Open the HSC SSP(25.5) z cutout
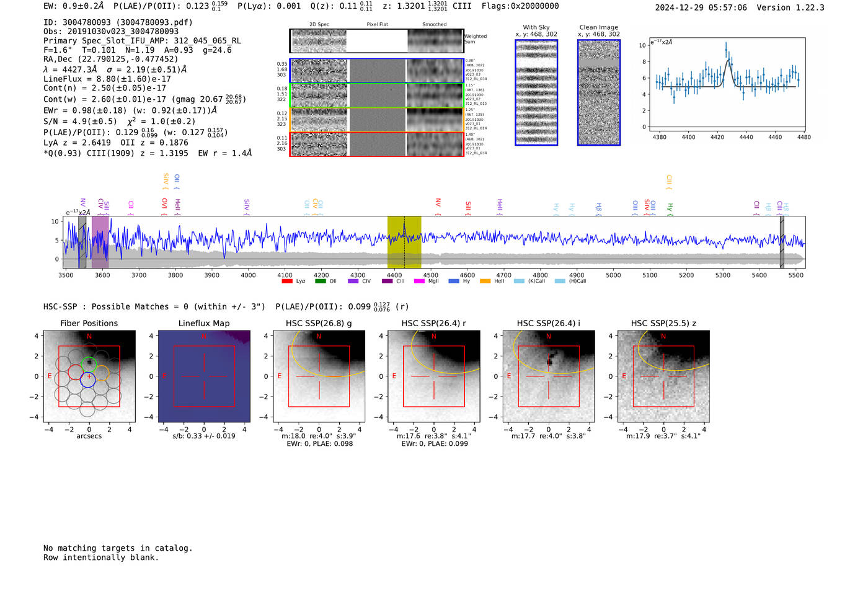868x591 pixels. [663, 376]
